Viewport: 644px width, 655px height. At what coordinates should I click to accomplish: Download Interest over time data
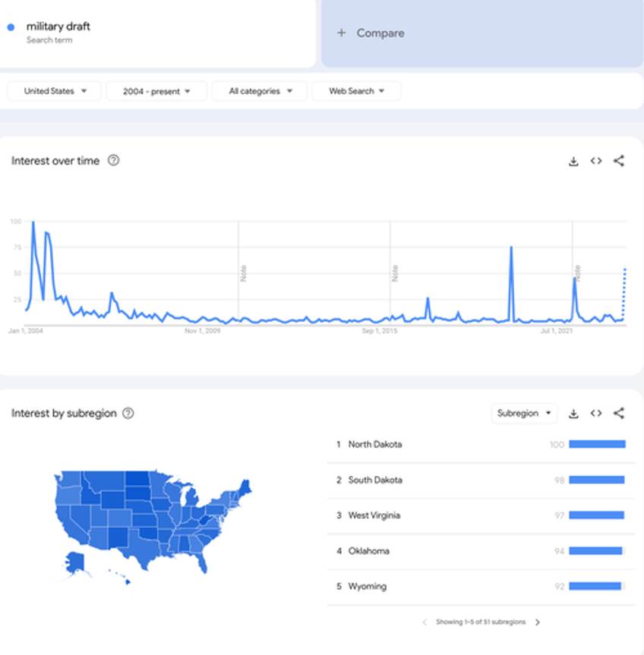coord(573,161)
